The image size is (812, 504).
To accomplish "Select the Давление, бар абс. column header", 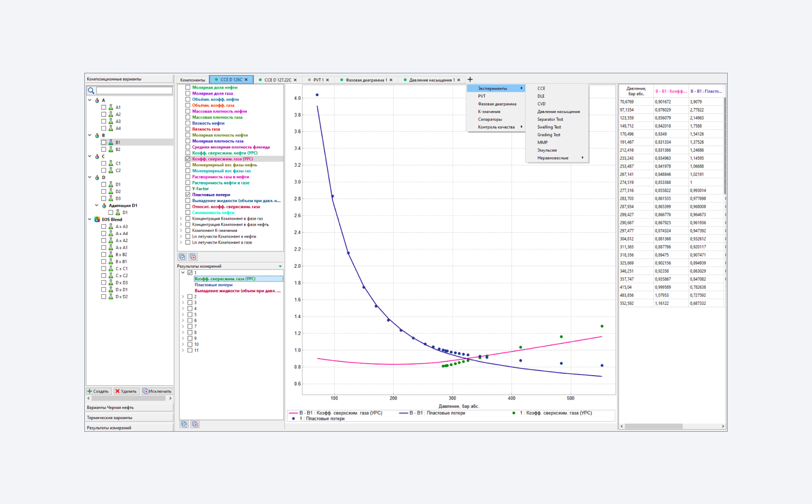I will [636, 91].
